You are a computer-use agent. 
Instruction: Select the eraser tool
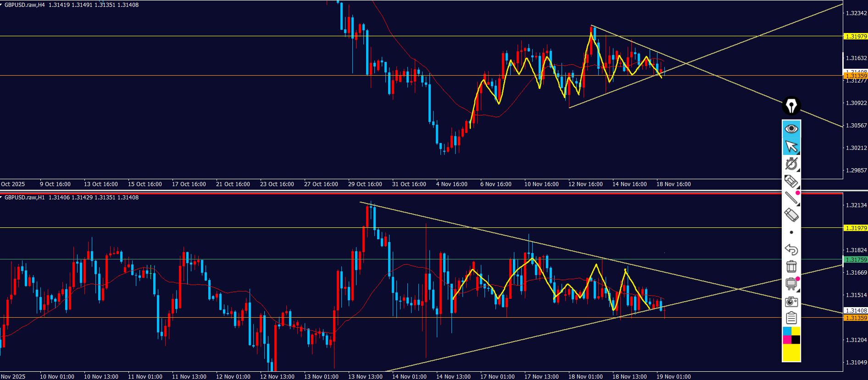(791, 215)
